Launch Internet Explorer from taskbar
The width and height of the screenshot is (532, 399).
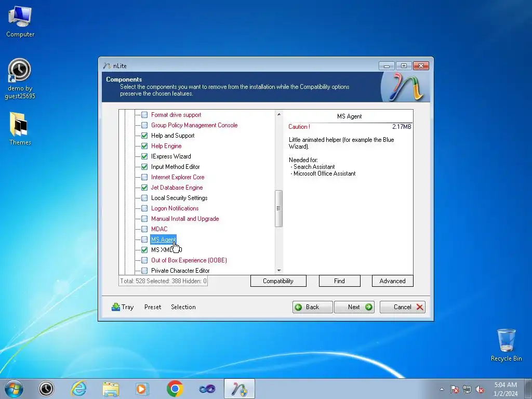click(78, 389)
